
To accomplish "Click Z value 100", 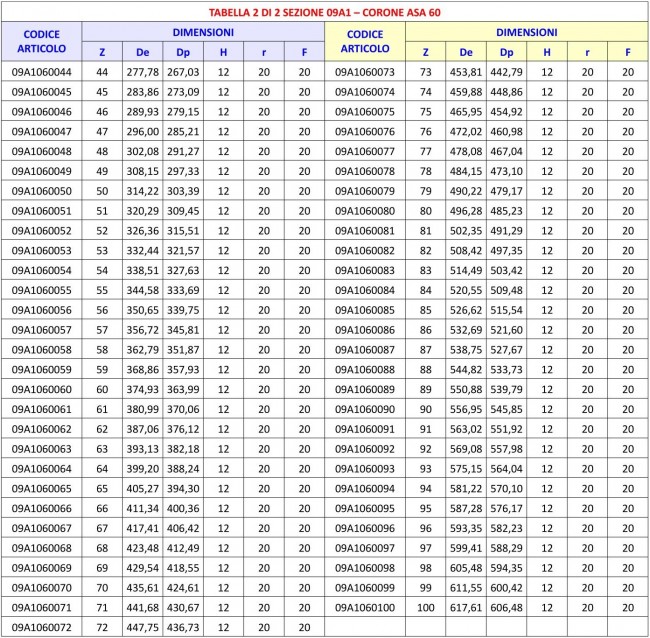I will click(425, 607).
